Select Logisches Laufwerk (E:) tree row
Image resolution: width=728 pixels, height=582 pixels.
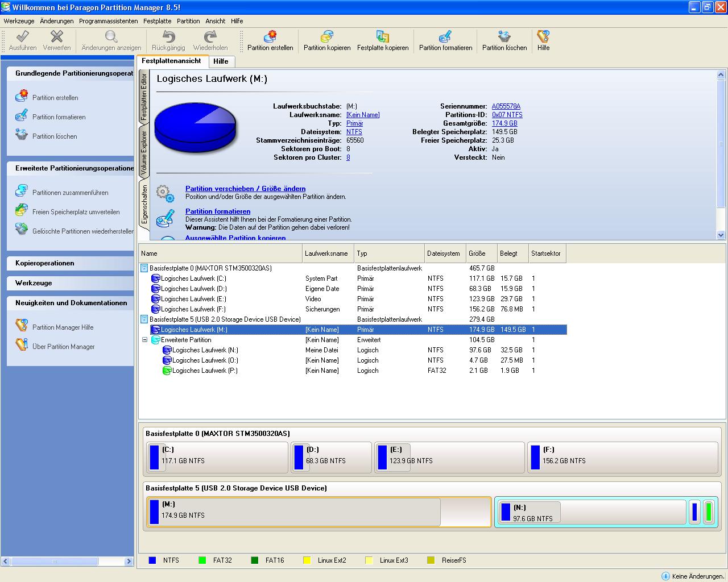353,299
